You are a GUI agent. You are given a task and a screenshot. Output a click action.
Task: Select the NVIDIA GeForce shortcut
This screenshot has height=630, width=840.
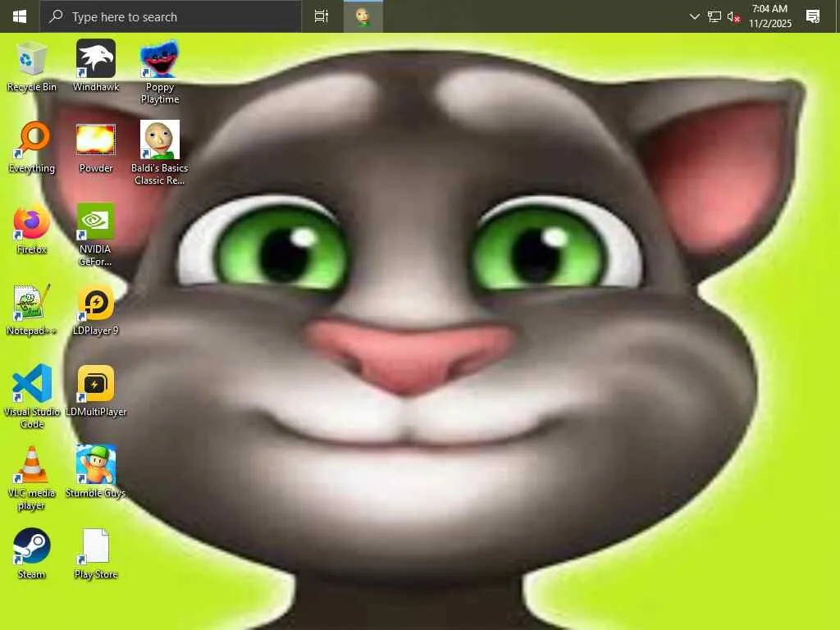tap(95, 235)
